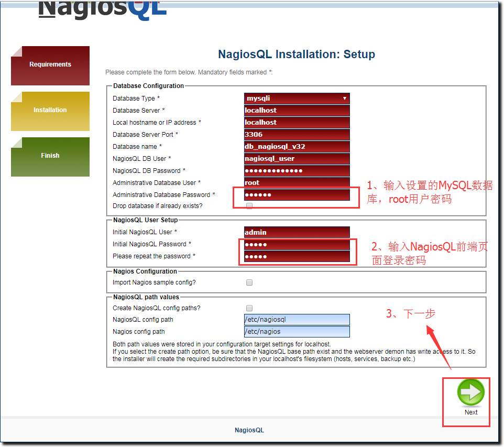
Task: Check Create NagiosQL config paths option
Action: point(249,308)
